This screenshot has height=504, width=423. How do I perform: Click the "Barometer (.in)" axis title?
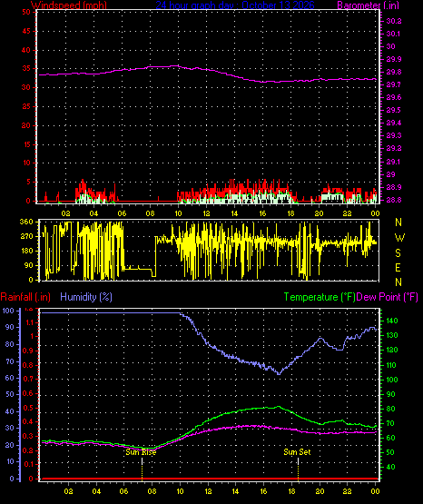click(x=368, y=5)
